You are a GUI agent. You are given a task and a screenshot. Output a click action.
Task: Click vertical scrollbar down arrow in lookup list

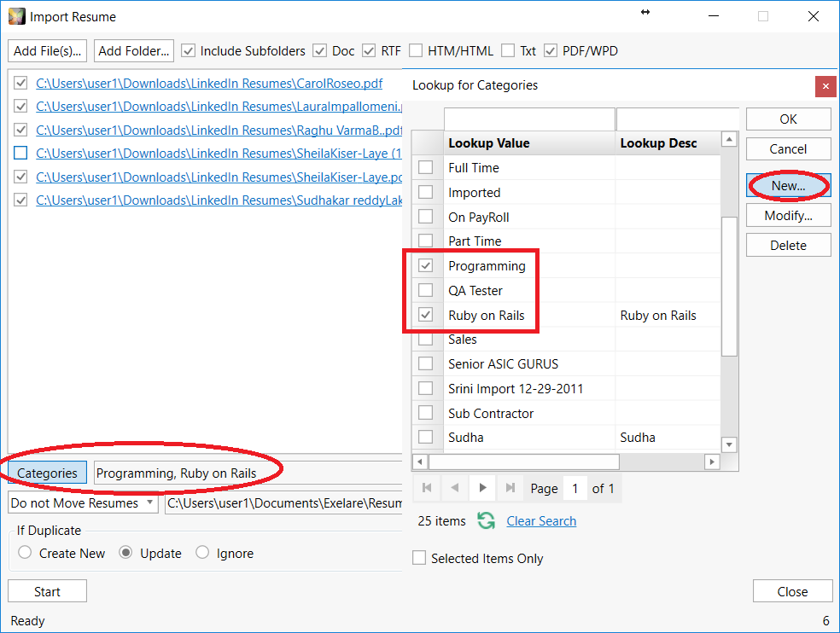tap(729, 444)
